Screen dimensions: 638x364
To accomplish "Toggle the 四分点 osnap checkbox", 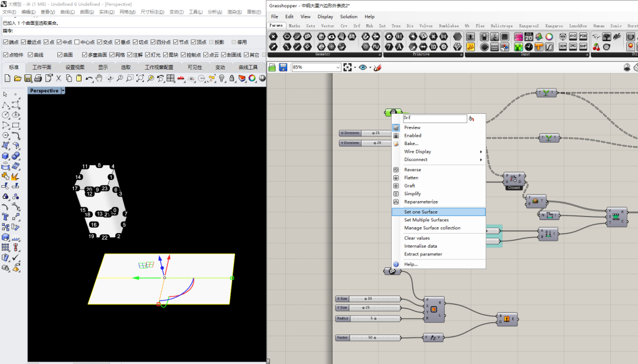I will 153,42.
